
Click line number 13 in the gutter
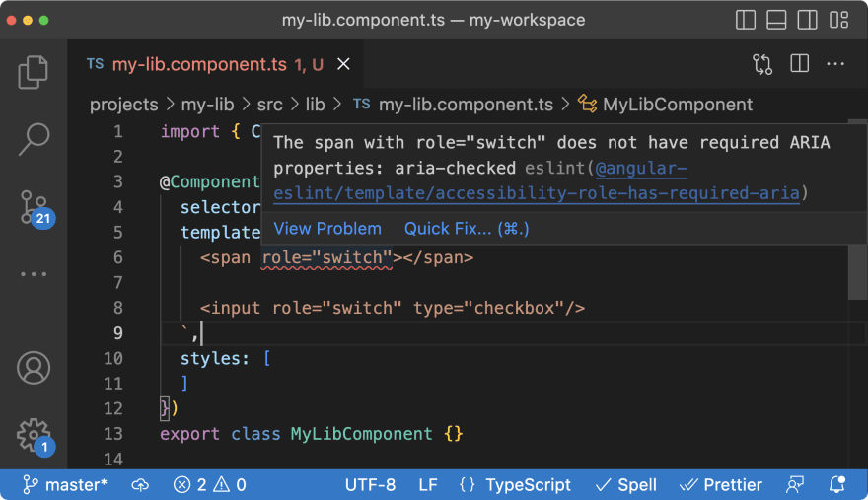[x=112, y=434]
